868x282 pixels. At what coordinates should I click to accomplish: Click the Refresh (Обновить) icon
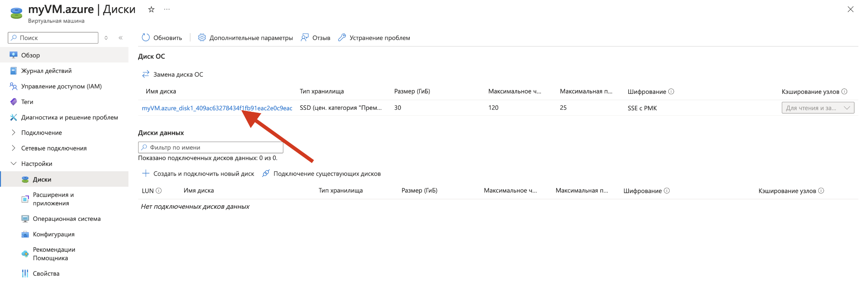146,38
